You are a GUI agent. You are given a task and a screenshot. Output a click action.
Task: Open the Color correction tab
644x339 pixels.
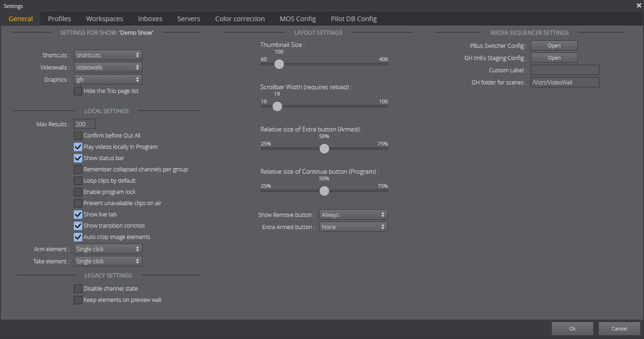click(240, 19)
